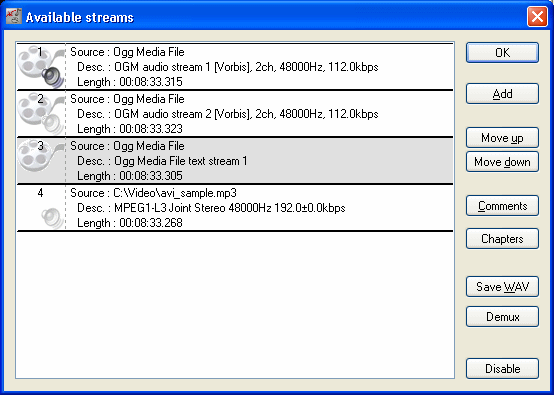Click length 00:08:33.323 of stream 2
Screen dimensions: 554x395
click(x=130, y=129)
